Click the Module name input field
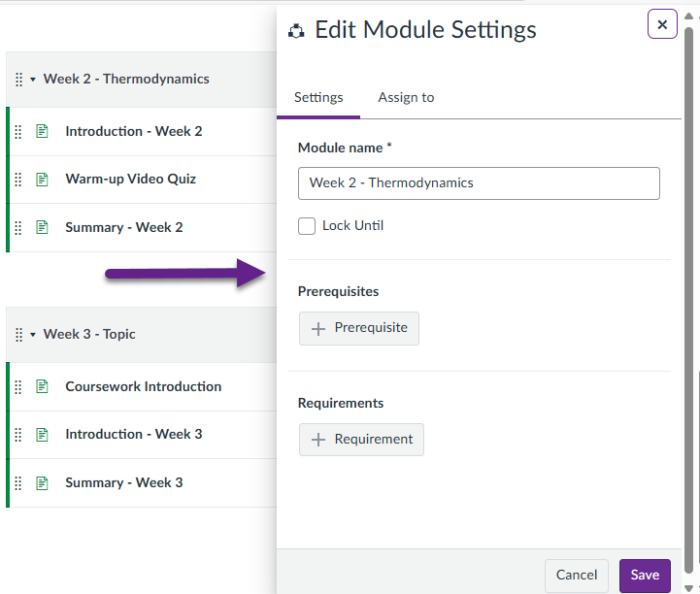Image resolution: width=700 pixels, height=594 pixels. pos(479,183)
